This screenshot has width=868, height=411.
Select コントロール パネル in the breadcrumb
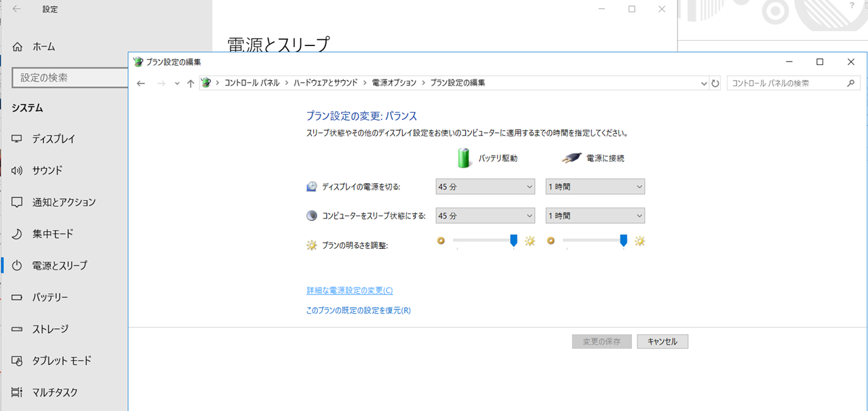click(252, 83)
